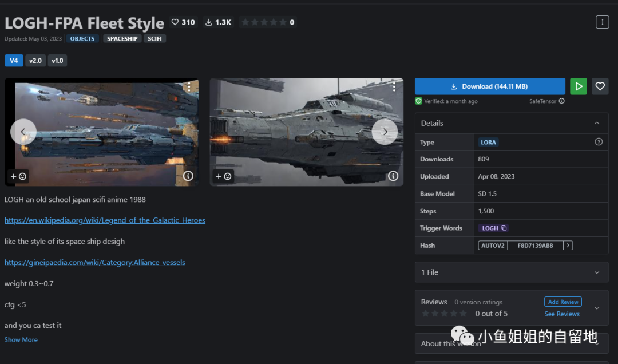Click the LORA type badge

(488, 143)
